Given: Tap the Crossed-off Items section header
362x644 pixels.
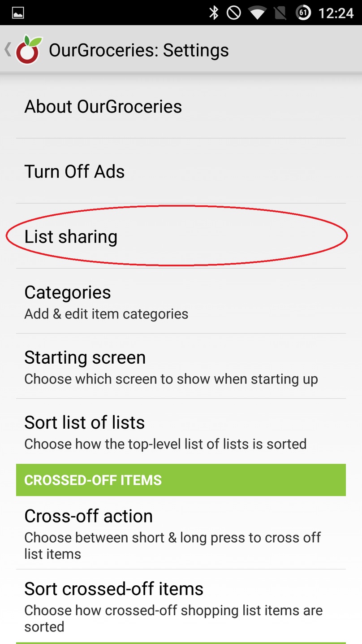Looking at the screenshot, I should tap(181, 480).
